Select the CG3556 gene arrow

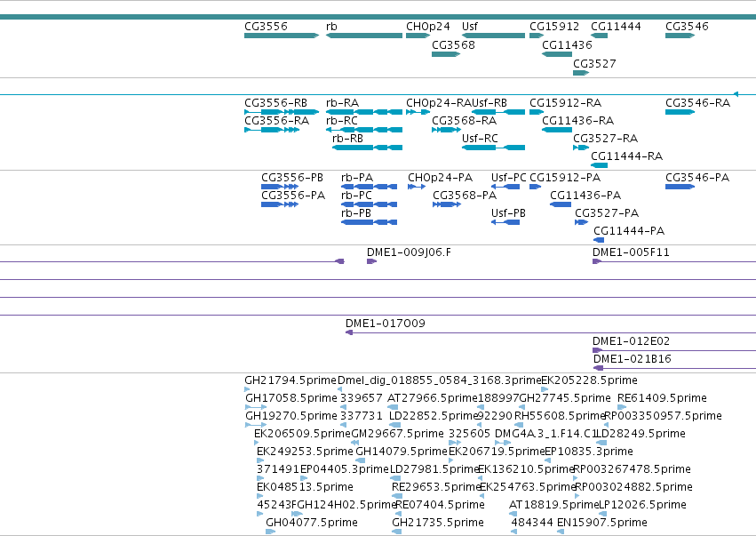point(282,36)
